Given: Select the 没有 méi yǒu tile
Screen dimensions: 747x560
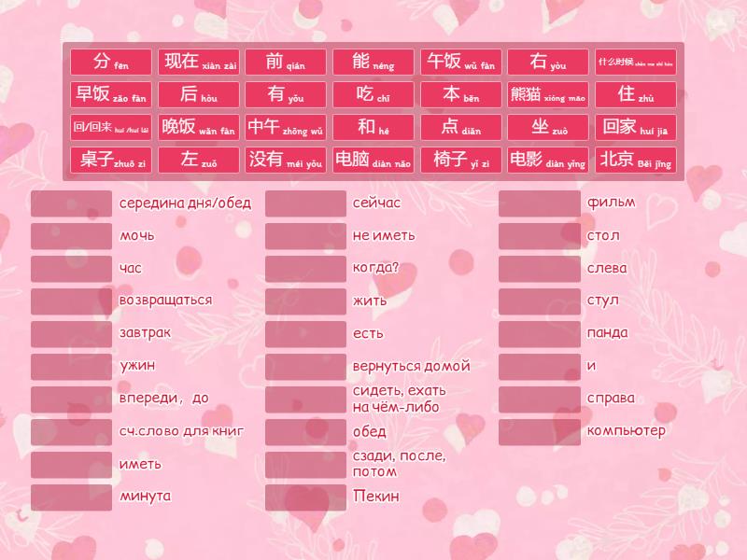Looking at the screenshot, I should (x=286, y=160).
